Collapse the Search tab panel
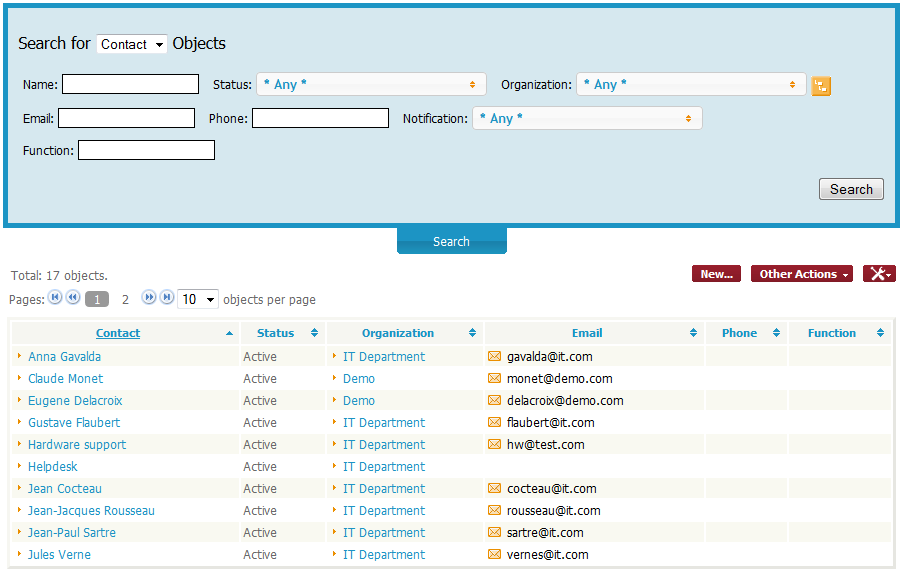Image resolution: width=902 pixels, height=571 pixels. [x=451, y=241]
